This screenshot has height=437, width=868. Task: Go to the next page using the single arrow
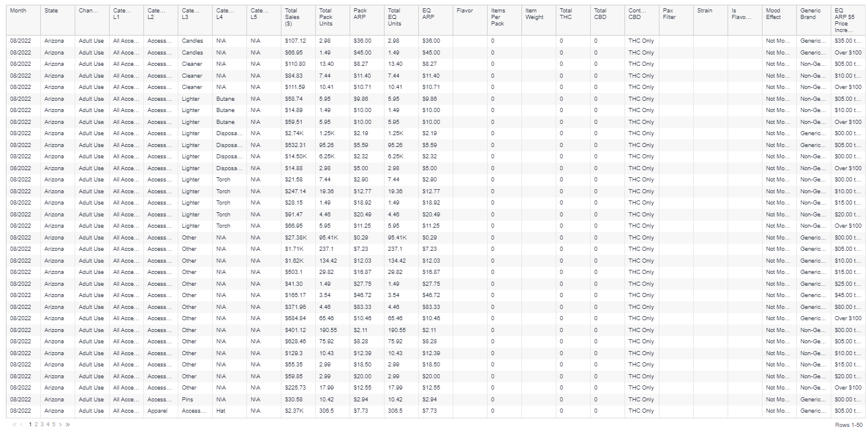tap(60, 425)
